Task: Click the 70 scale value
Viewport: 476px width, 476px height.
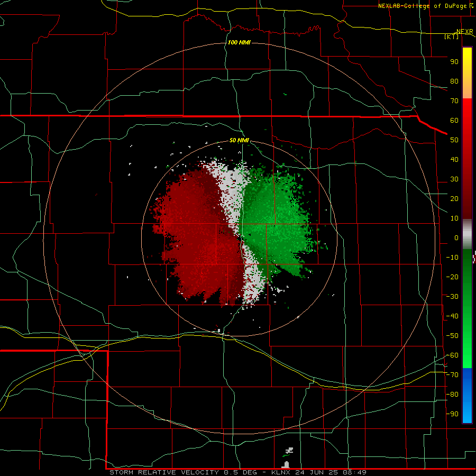Action: pos(454,101)
